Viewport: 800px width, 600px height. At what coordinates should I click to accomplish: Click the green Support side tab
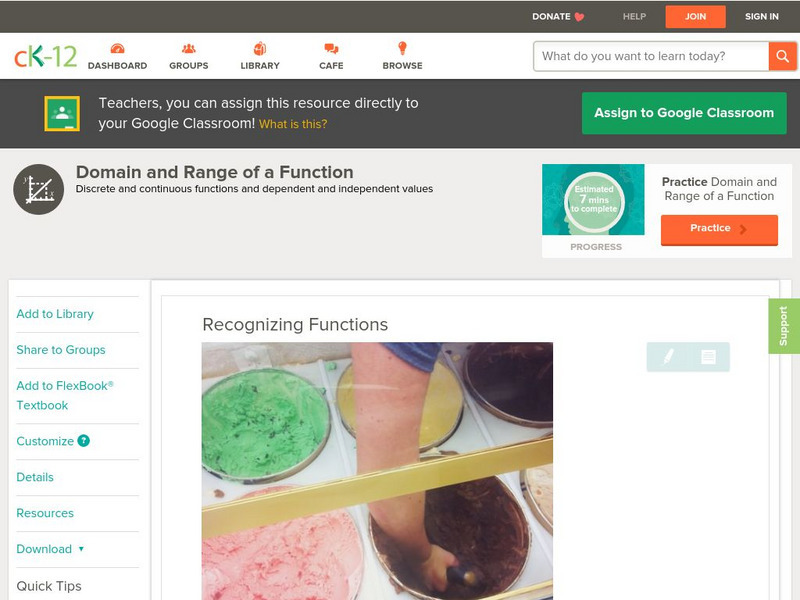pos(784,326)
